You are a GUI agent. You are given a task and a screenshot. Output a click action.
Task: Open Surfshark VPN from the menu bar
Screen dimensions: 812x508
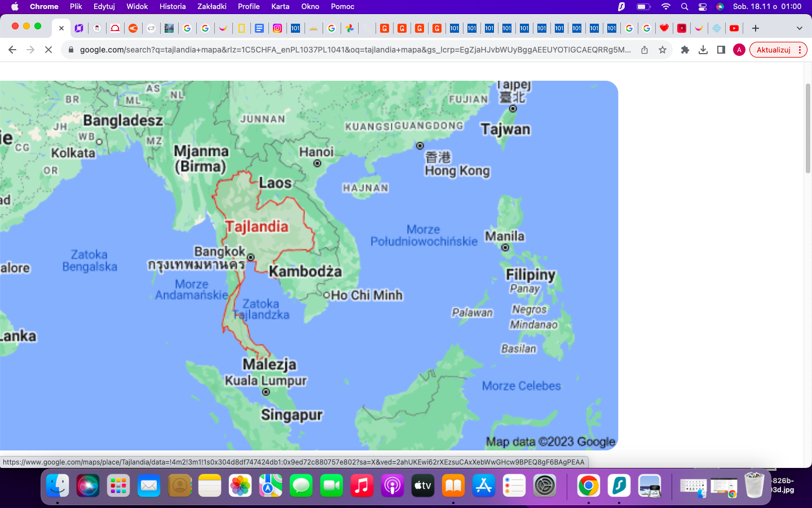click(620, 7)
